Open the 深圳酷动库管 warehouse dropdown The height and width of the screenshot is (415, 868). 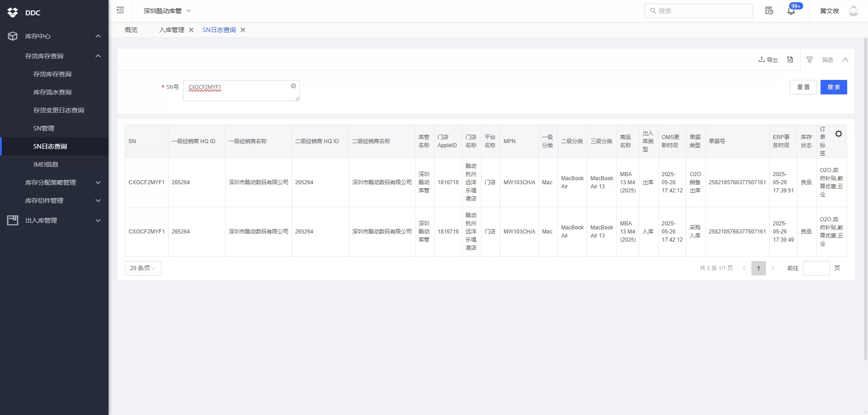pyautogui.click(x=167, y=11)
